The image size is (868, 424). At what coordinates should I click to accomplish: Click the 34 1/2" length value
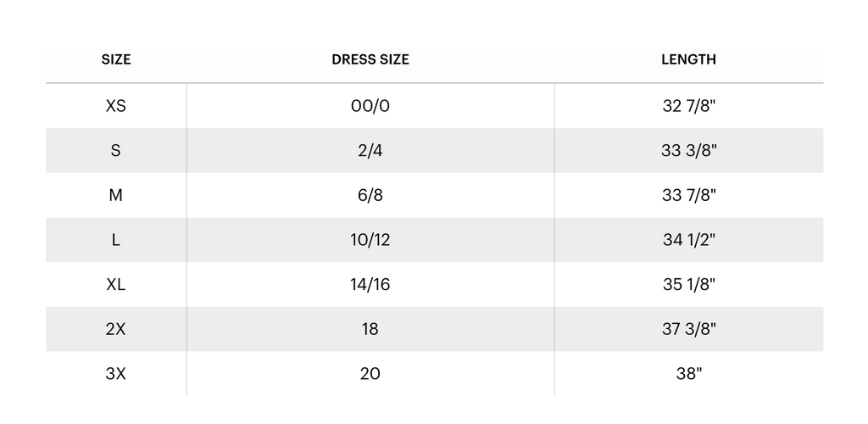coord(688,240)
